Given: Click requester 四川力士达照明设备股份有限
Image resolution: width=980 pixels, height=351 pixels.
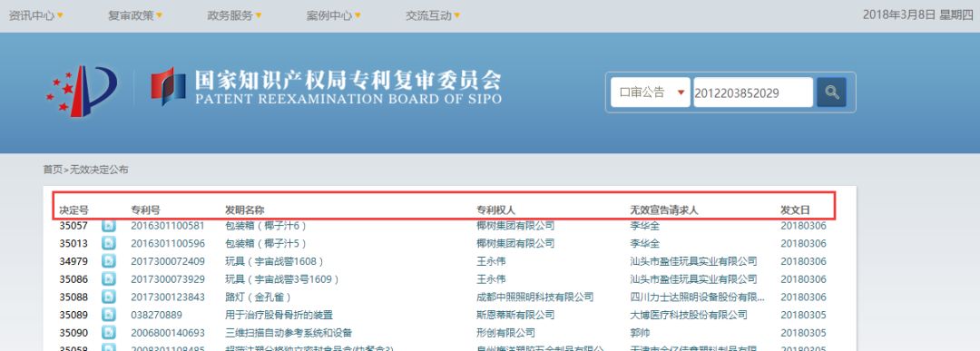Looking at the screenshot, I should pos(698,297).
